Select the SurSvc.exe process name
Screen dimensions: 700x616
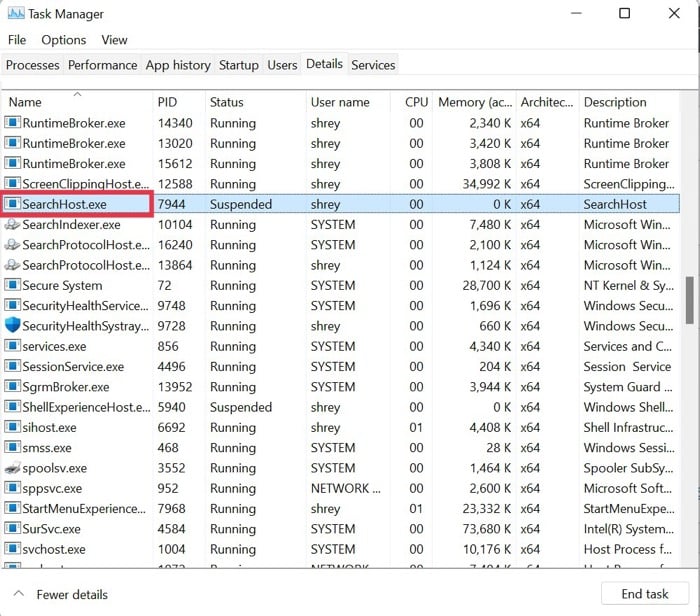tap(51, 529)
